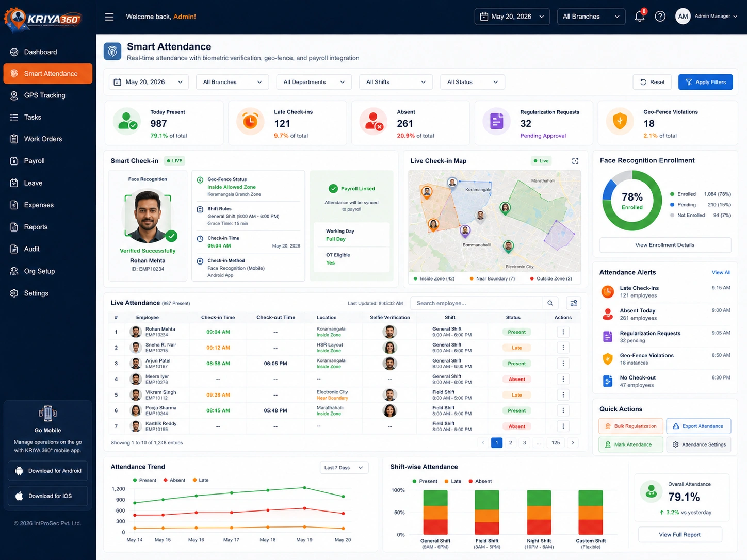
Task: Click the Export Attendance quick action
Action: click(x=699, y=426)
